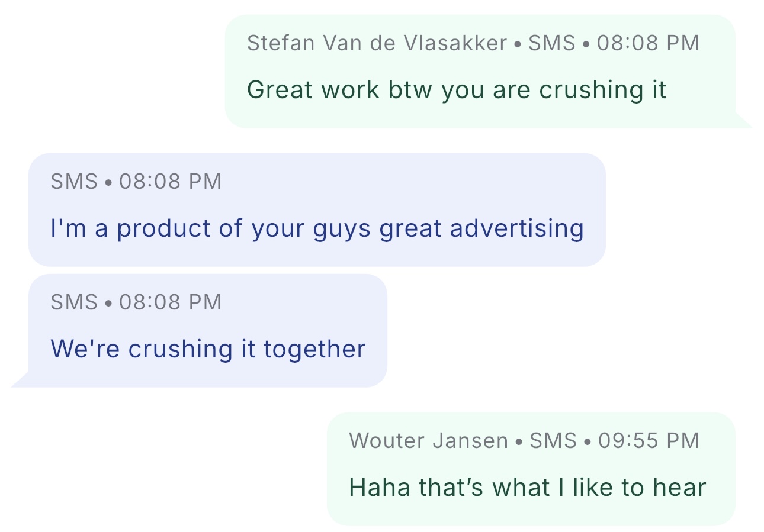This screenshot has width=764, height=532.
Task: Select the "I'm a product of your guys" text
Action: (317, 228)
